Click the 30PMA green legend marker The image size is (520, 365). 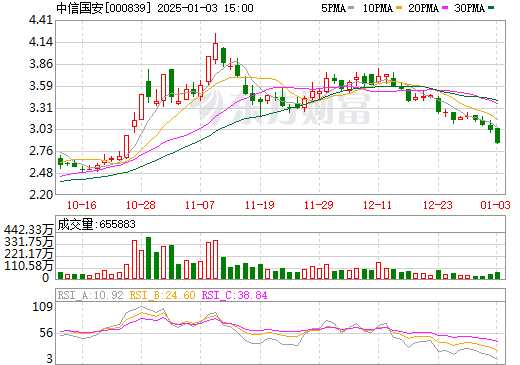(x=491, y=8)
